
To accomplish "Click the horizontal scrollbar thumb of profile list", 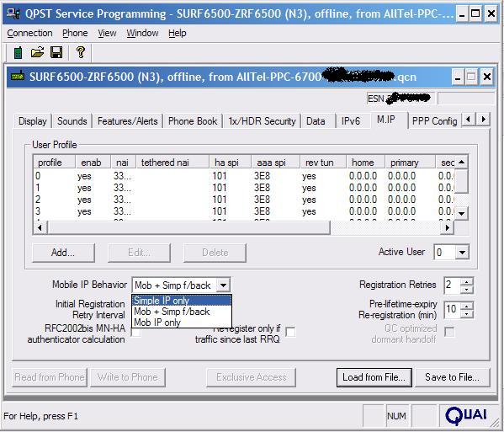I will (189, 227).
